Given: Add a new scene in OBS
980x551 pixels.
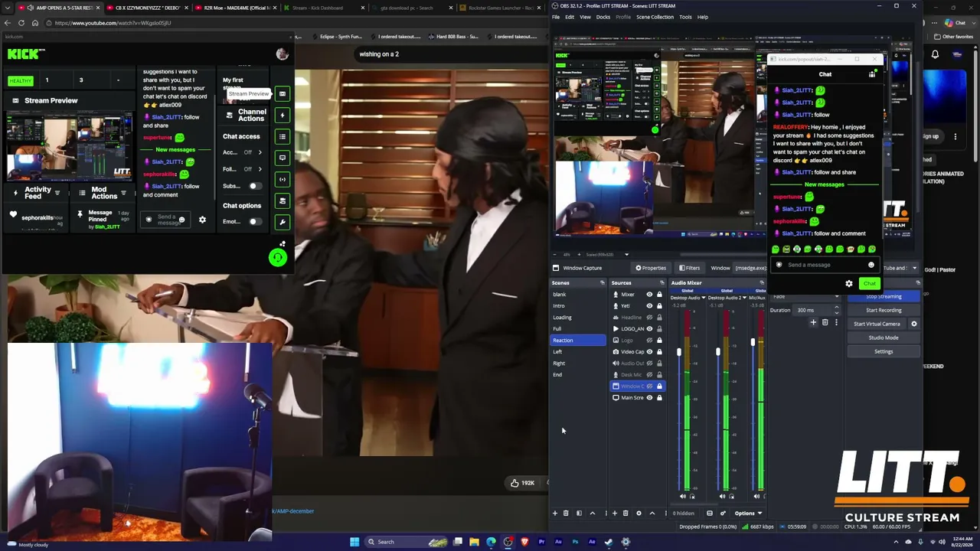Looking at the screenshot, I should pyautogui.click(x=555, y=514).
